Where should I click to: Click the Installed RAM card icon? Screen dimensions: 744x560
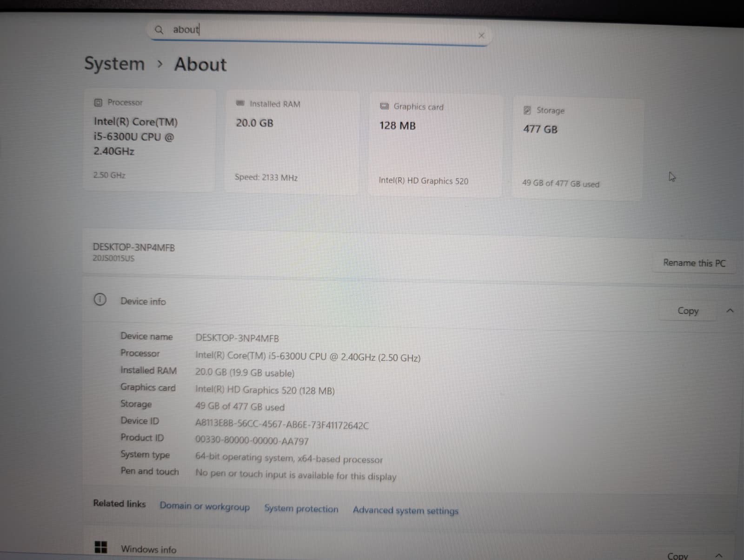(x=240, y=103)
